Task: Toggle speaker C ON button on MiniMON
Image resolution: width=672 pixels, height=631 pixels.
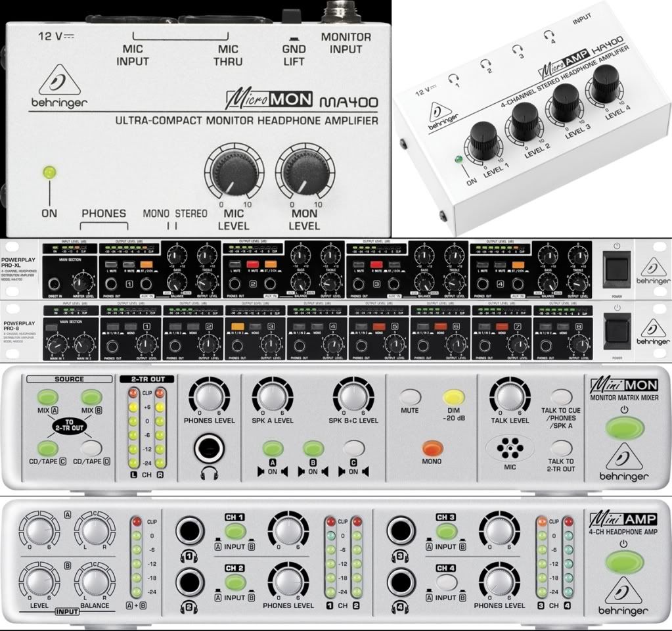Action: 353,448
